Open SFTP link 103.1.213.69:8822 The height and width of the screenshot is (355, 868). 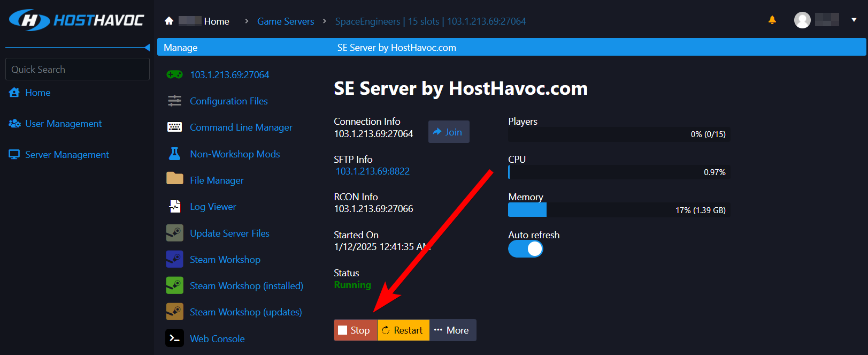coord(372,171)
